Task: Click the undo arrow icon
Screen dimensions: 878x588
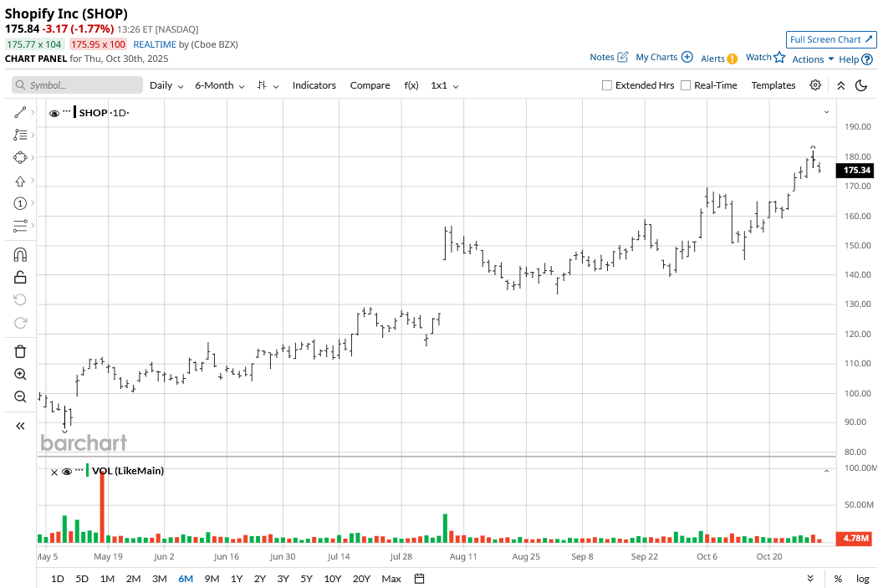Action: tap(20, 299)
